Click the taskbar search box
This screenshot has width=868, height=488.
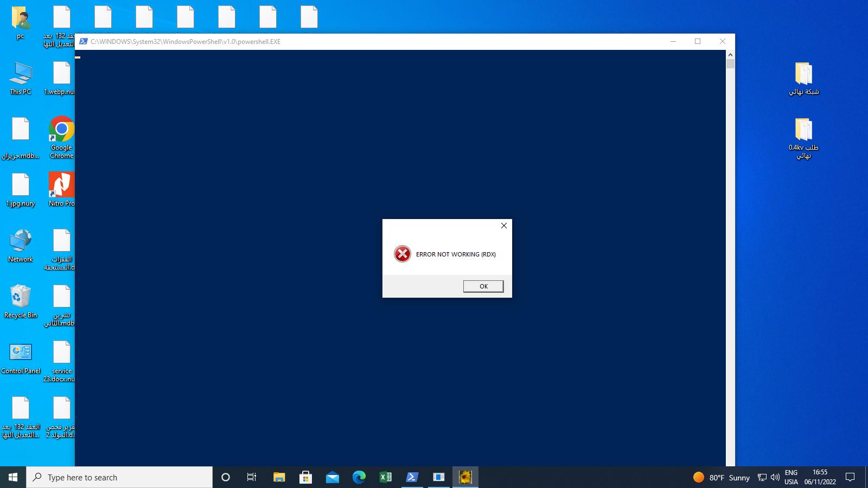point(119,477)
